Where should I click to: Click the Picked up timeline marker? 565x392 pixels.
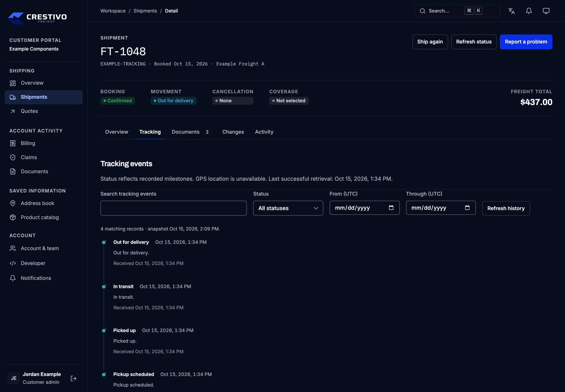pyautogui.click(x=104, y=331)
